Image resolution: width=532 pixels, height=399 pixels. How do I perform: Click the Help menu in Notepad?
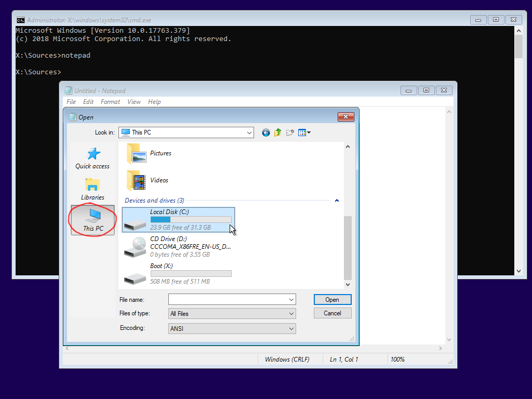pyautogui.click(x=154, y=102)
